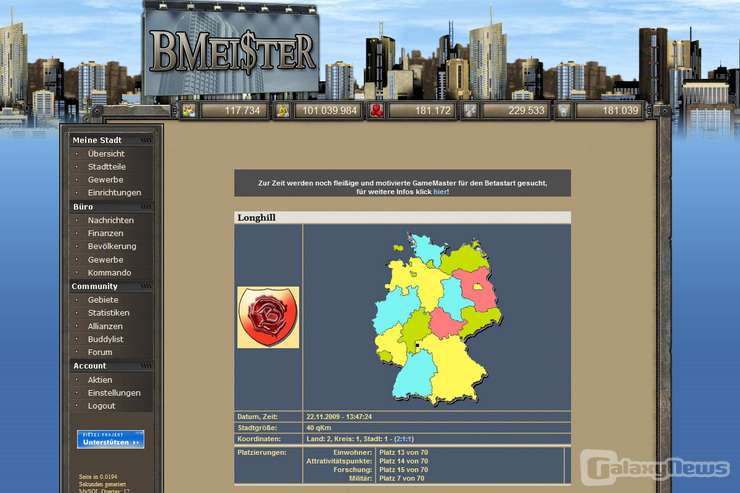Click the red rose city crest
The width and height of the screenshot is (740, 493).
(268, 317)
